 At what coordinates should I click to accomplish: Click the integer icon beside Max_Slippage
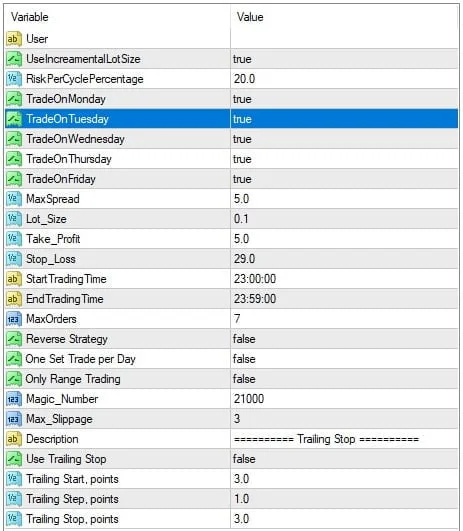click(14, 419)
